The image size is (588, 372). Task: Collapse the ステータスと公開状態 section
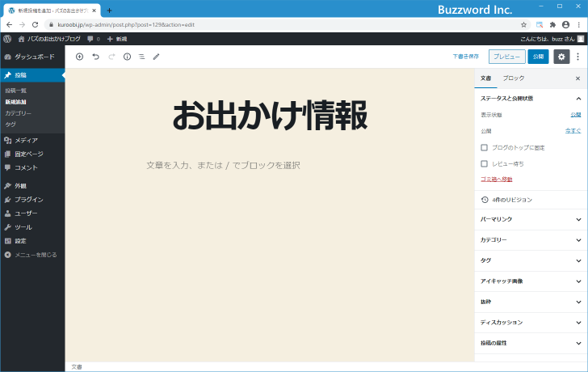pyautogui.click(x=577, y=98)
